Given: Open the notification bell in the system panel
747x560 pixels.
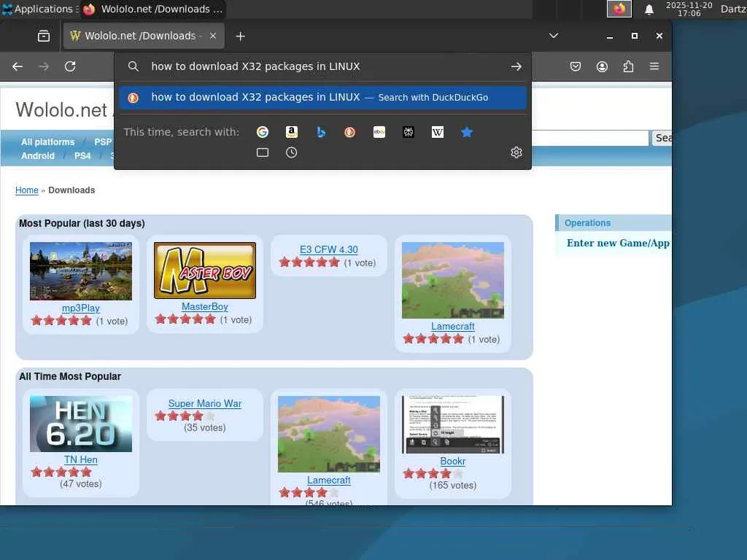Looking at the screenshot, I should coord(649,9).
